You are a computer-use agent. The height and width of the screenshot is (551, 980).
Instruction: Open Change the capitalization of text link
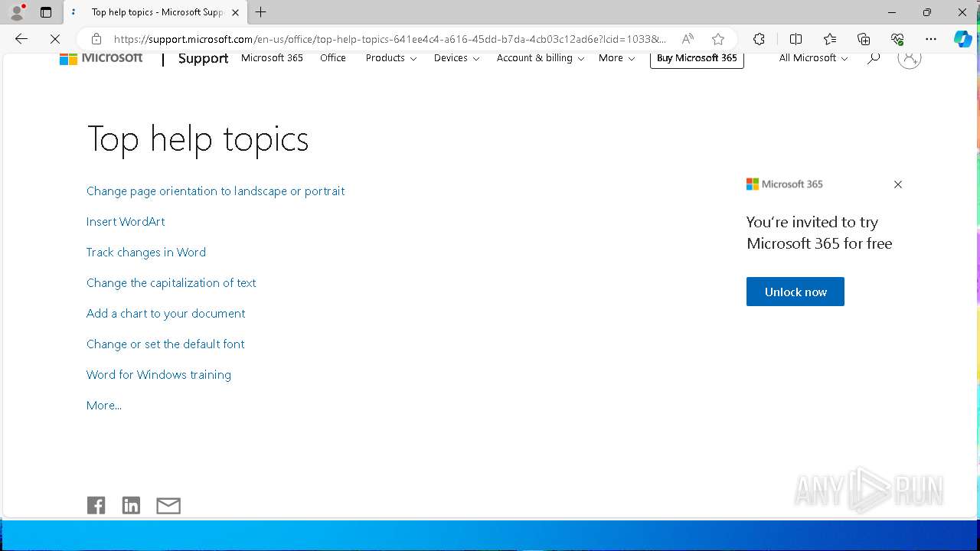coord(171,283)
